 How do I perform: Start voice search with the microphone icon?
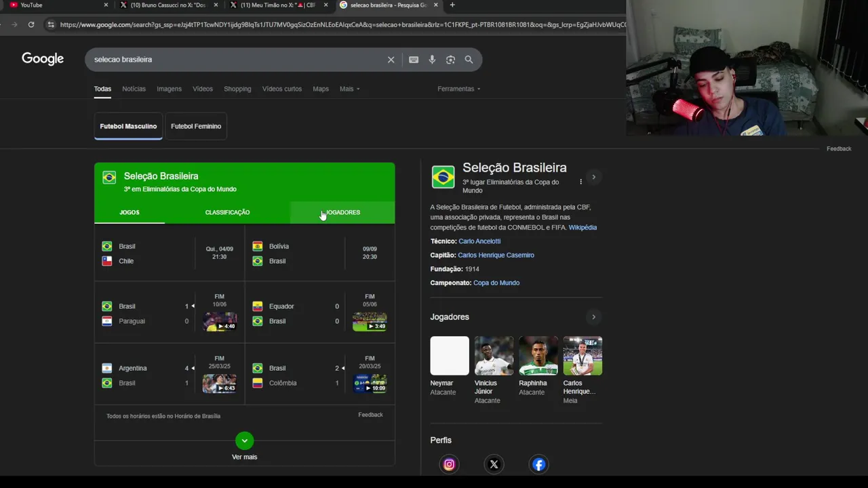coord(432,60)
